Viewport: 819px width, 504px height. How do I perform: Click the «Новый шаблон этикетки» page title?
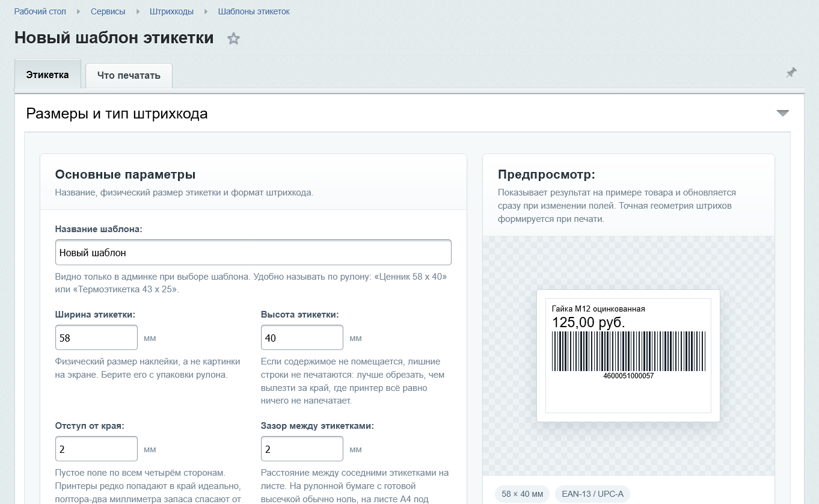click(x=114, y=38)
